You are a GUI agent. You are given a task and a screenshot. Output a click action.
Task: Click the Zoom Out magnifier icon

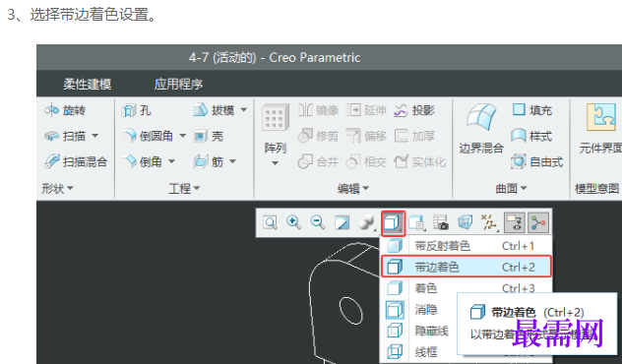point(318,222)
